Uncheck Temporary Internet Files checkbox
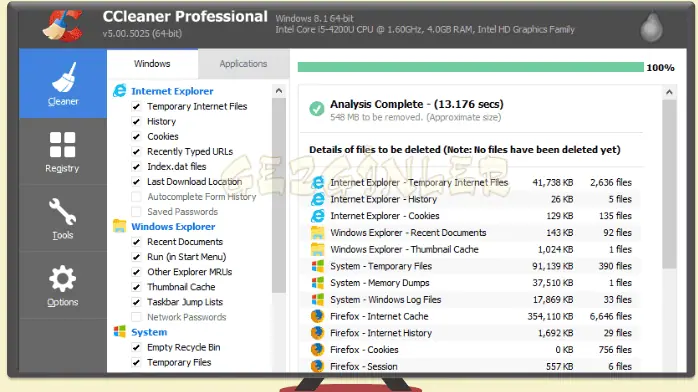 pyautogui.click(x=136, y=106)
